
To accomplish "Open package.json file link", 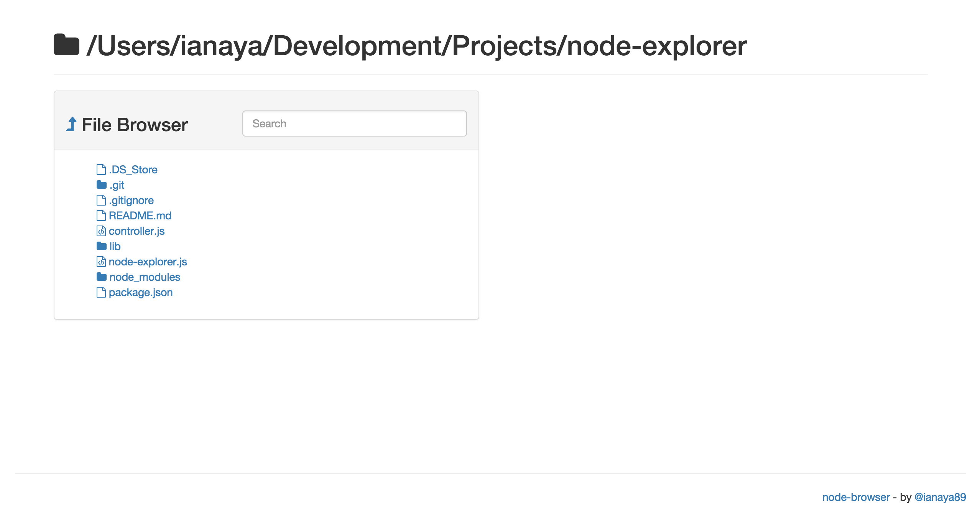I will tap(140, 292).
